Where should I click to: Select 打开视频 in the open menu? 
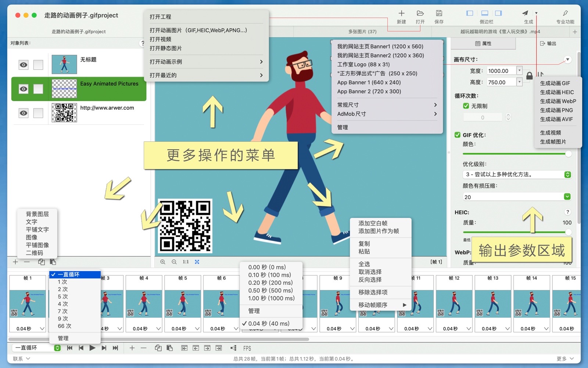tap(161, 39)
